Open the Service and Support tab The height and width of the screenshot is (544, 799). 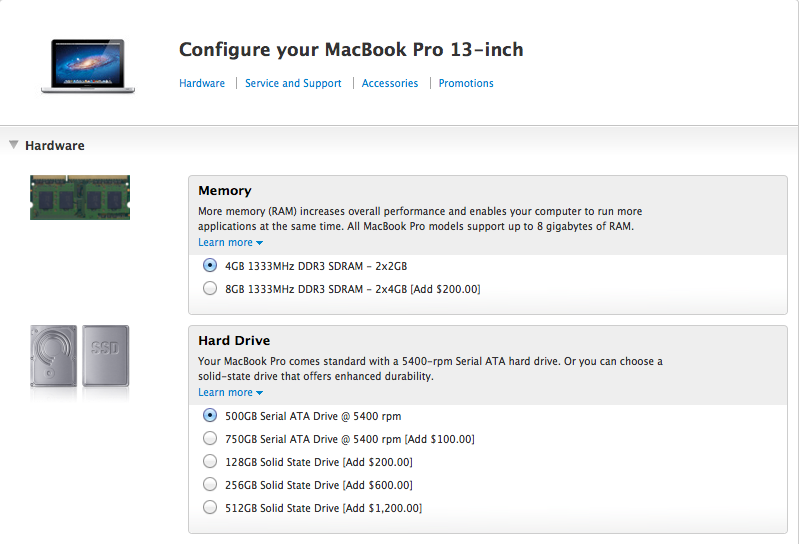pos(293,83)
